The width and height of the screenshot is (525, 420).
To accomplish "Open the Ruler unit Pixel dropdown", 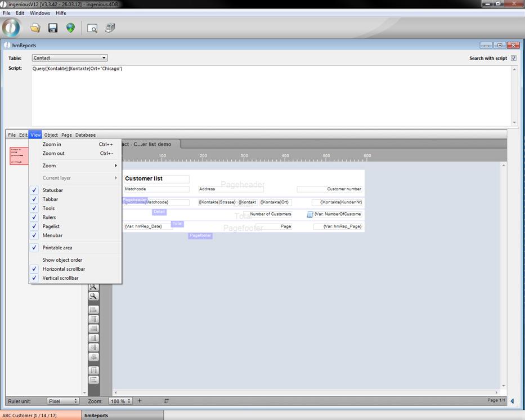I will (x=63, y=401).
